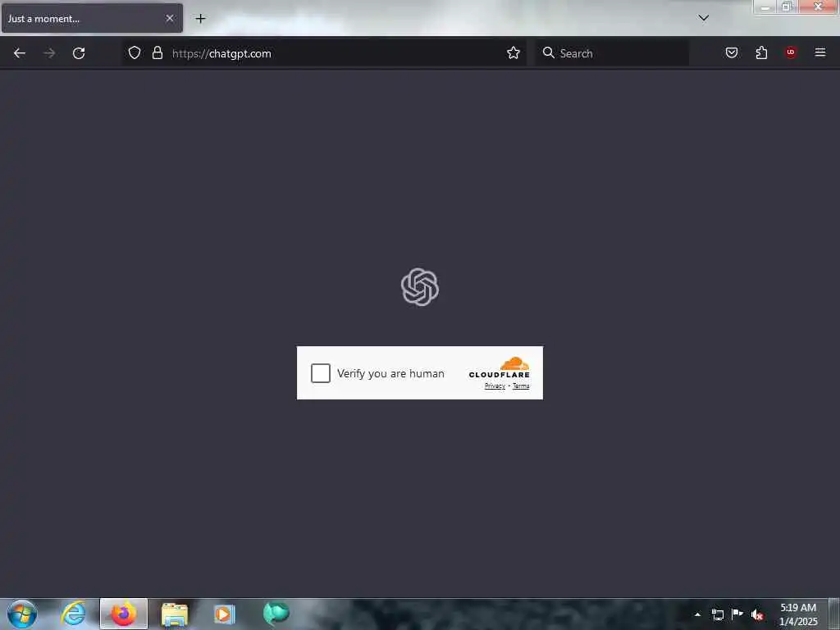840x630 pixels.
Task: Click the chatgpt.com address bar
Action: 324,53
